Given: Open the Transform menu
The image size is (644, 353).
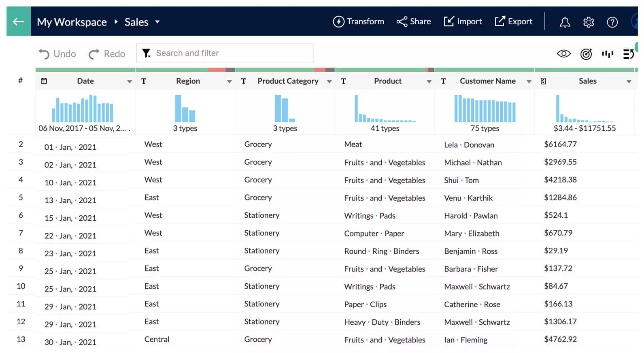Looking at the screenshot, I should [358, 21].
